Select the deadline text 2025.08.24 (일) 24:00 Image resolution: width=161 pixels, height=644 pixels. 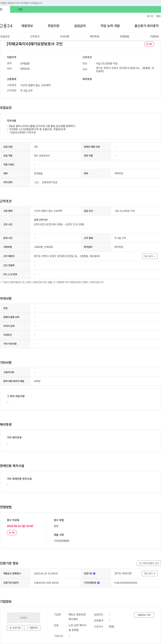point(20,526)
